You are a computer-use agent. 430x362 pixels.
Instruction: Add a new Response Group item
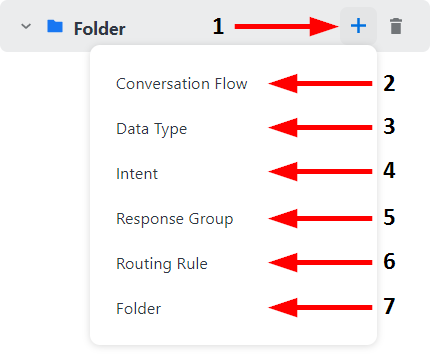click(174, 219)
